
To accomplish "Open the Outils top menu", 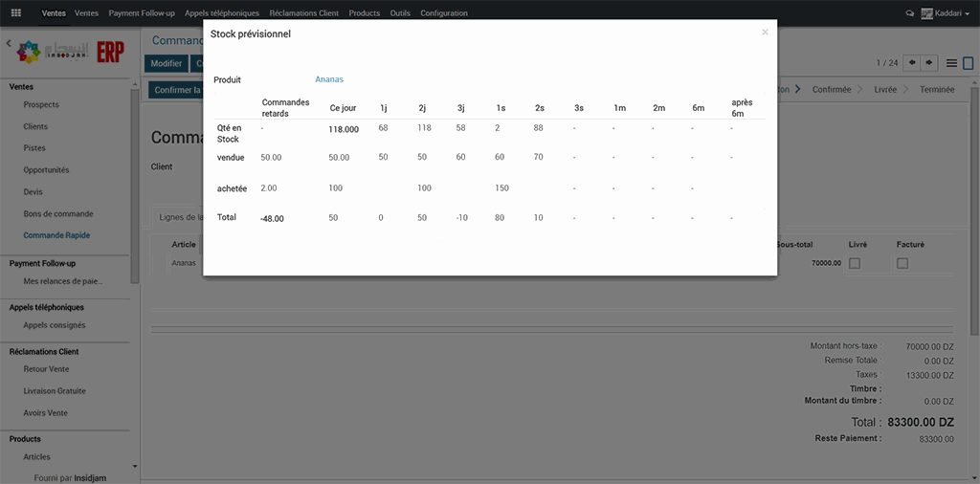I will tap(400, 13).
